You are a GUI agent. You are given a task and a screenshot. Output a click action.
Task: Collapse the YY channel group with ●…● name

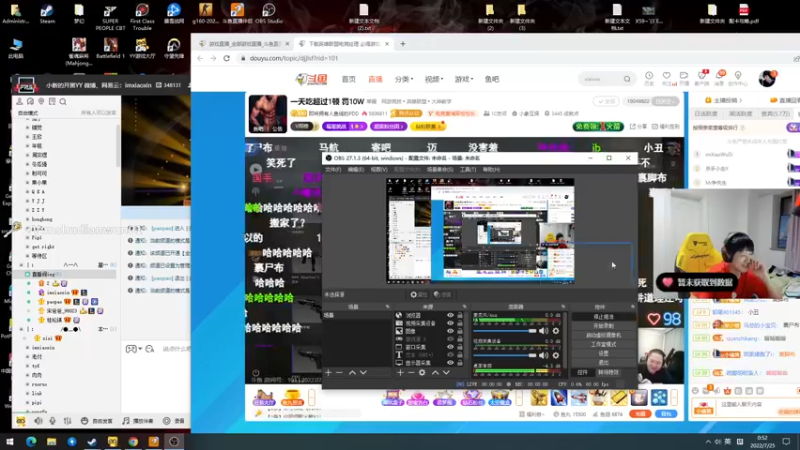pyautogui.click(x=21, y=329)
